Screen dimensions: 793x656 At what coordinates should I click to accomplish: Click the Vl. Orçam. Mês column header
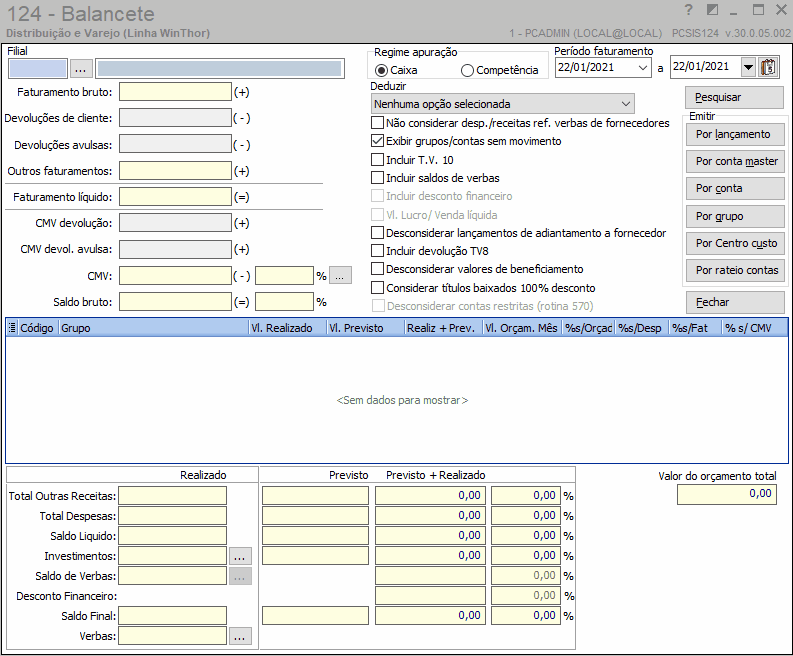[x=522, y=328]
